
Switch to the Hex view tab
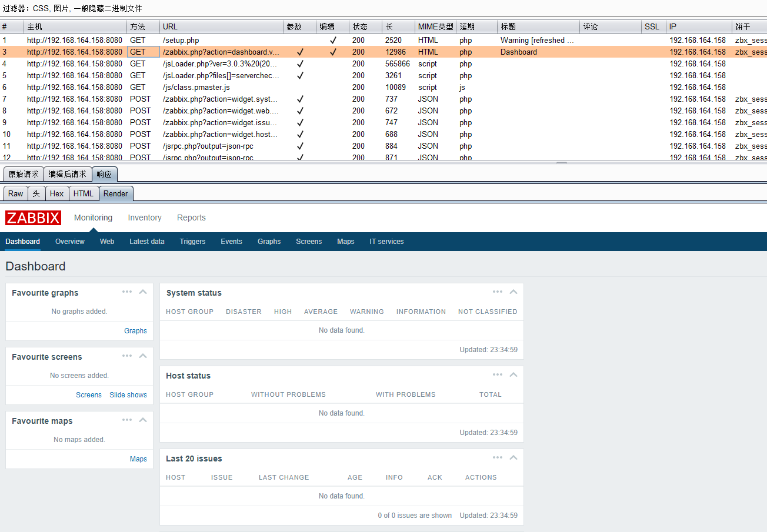[56, 193]
